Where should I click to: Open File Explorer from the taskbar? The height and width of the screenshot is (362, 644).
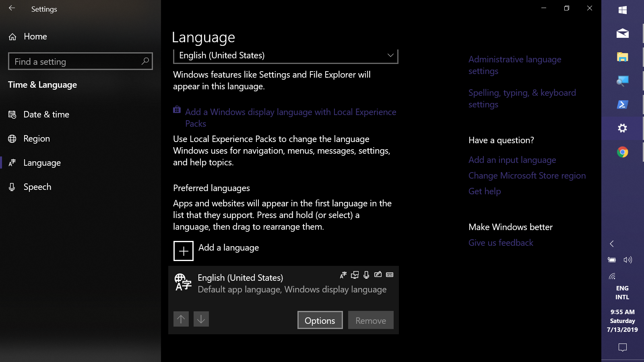[622, 57]
